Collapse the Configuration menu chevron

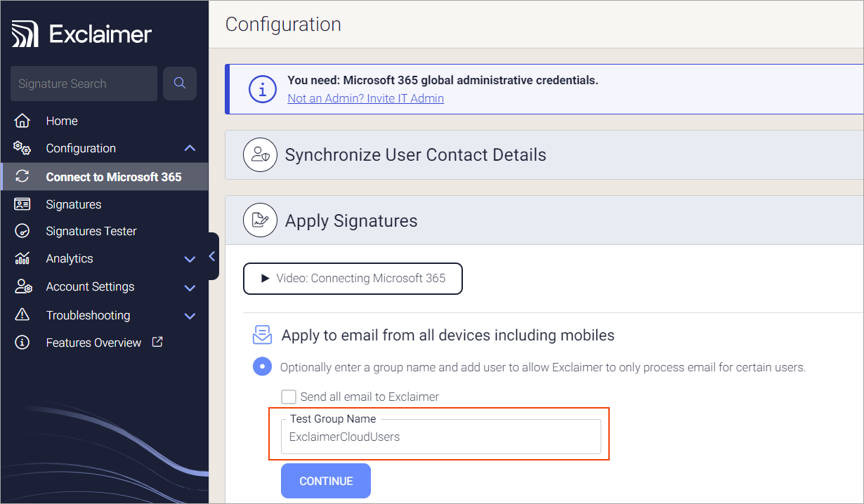pyautogui.click(x=190, y=148)
